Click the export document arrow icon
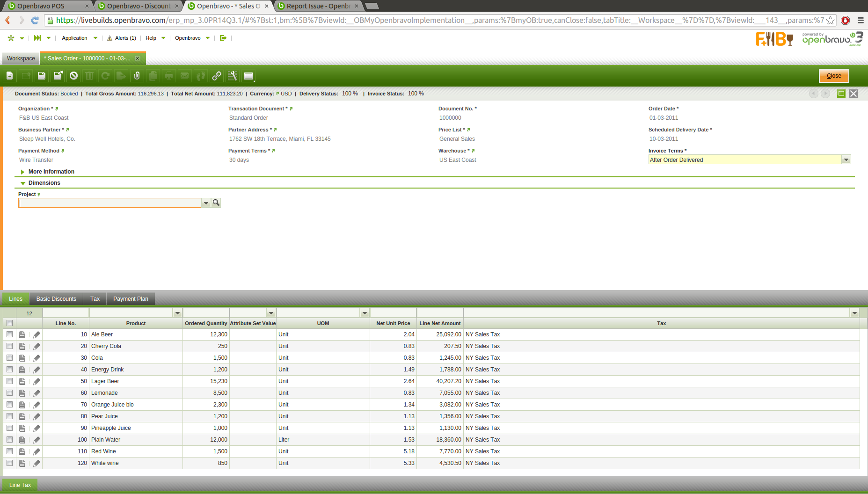The image size is (868, 494). click(x=121, y=76)
